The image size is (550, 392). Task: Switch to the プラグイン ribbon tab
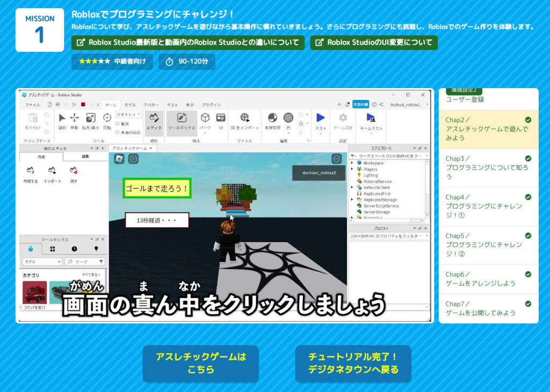point(211,105)
